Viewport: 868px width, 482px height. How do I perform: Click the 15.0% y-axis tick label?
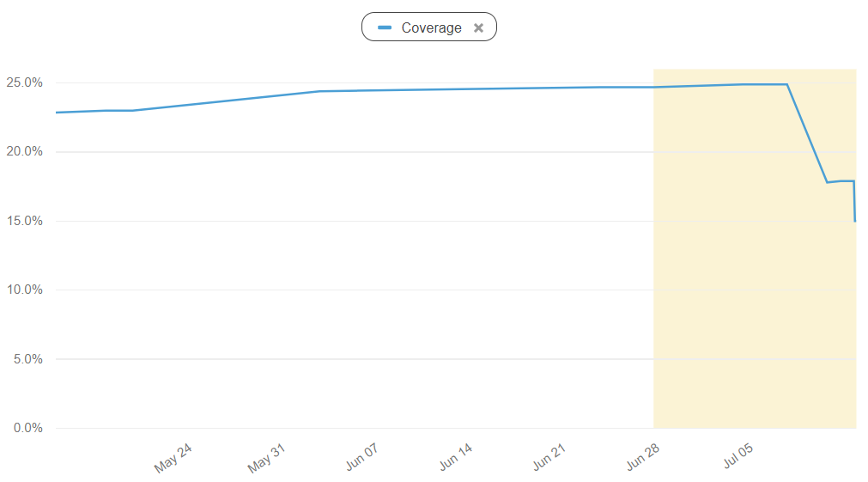(24, 221)
